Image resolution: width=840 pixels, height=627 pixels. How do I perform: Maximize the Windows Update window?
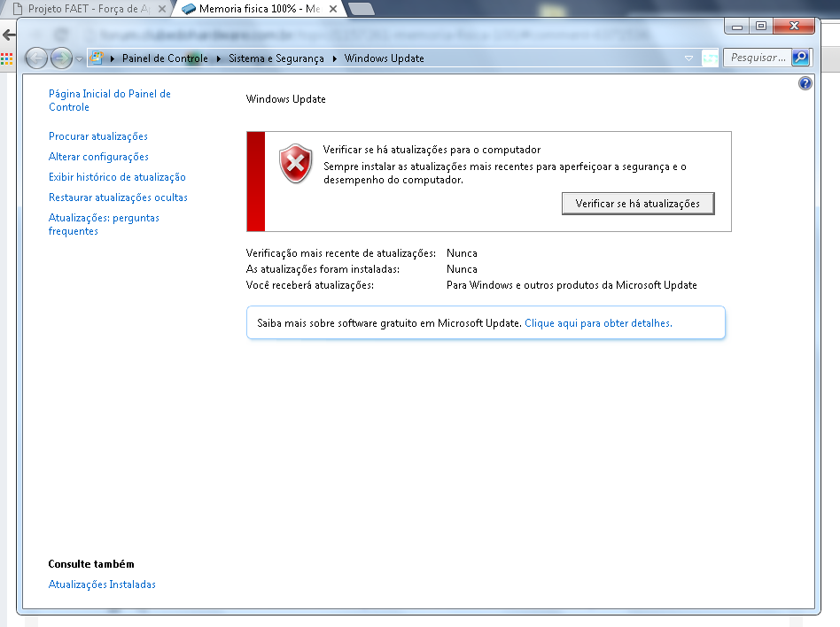[x=761, y=26]
